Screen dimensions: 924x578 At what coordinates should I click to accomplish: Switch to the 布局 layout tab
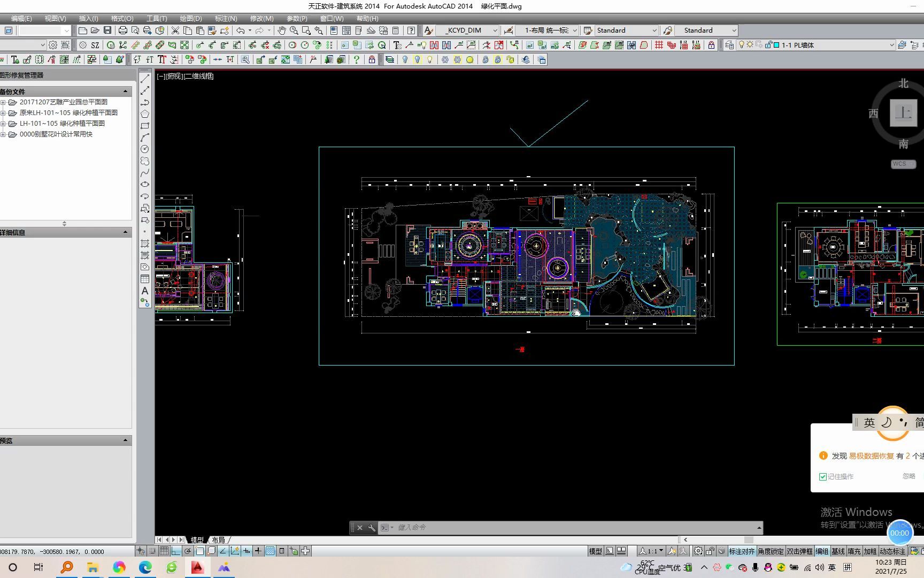218,540
